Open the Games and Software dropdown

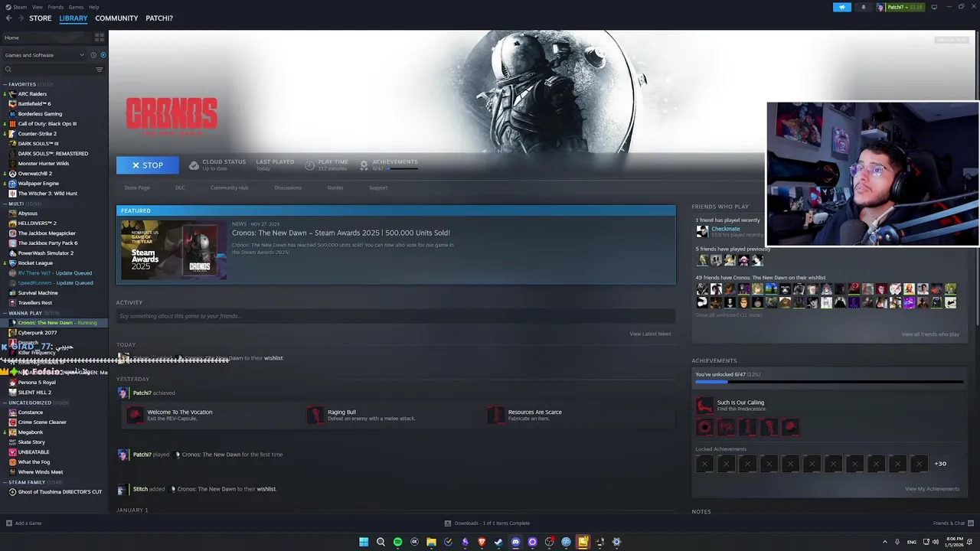[44, 55]
